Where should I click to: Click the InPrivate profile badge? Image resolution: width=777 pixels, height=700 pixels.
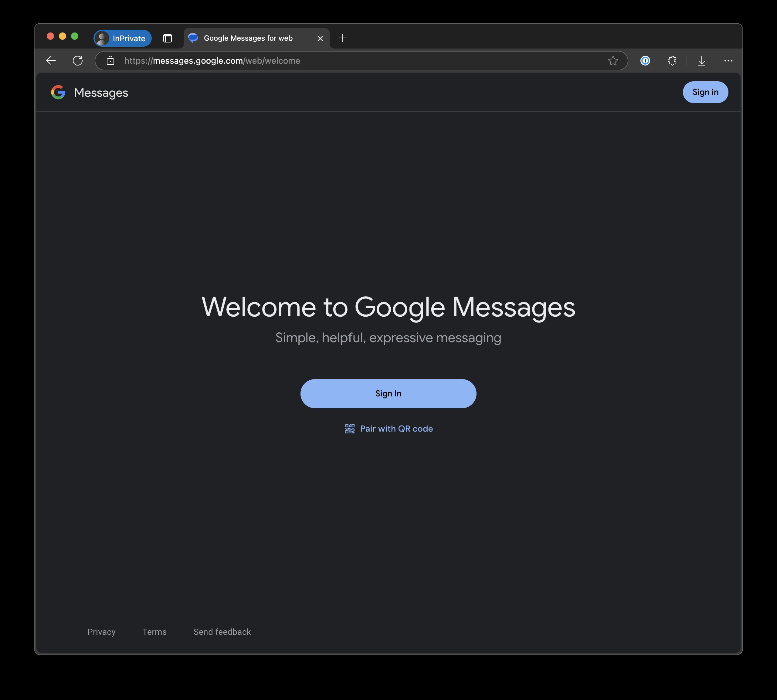point(123,38)
